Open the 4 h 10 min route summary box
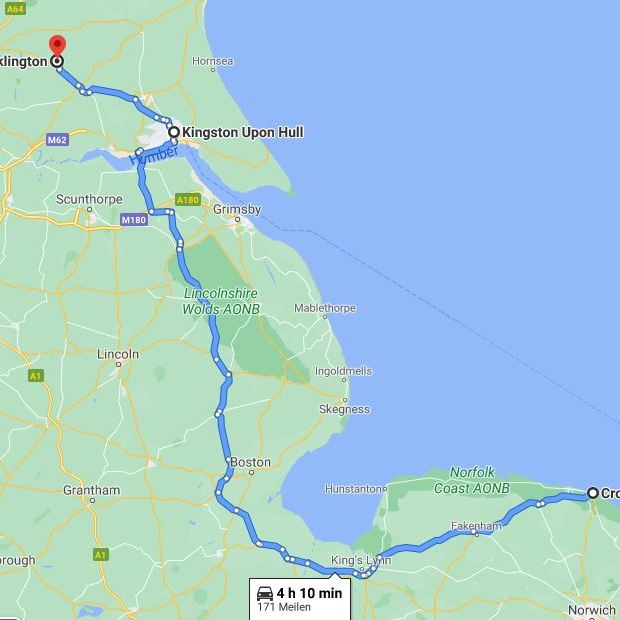 tap(300, 599)
